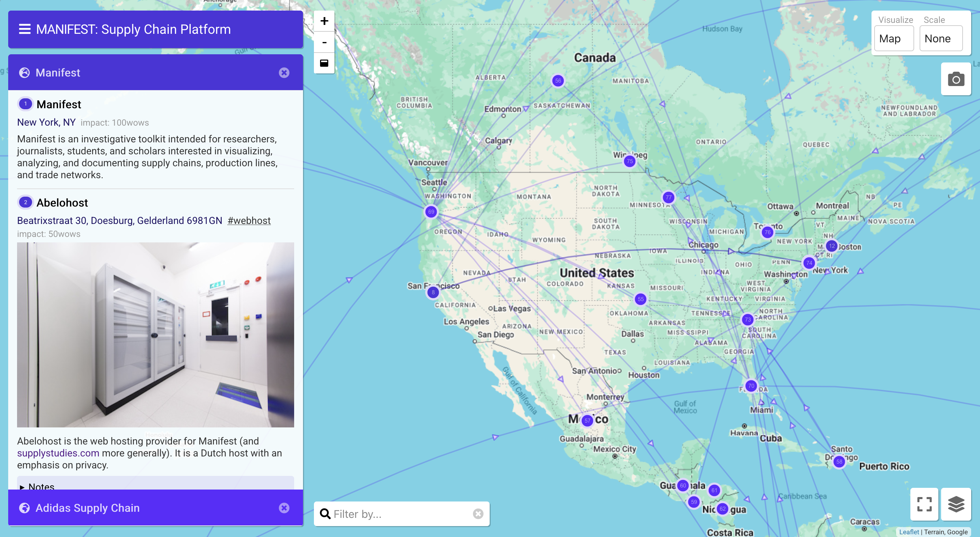The height and width of the screenshot is (537, 980).
Task: Close the Manifest panel with X button
Action: pos(284,73)
